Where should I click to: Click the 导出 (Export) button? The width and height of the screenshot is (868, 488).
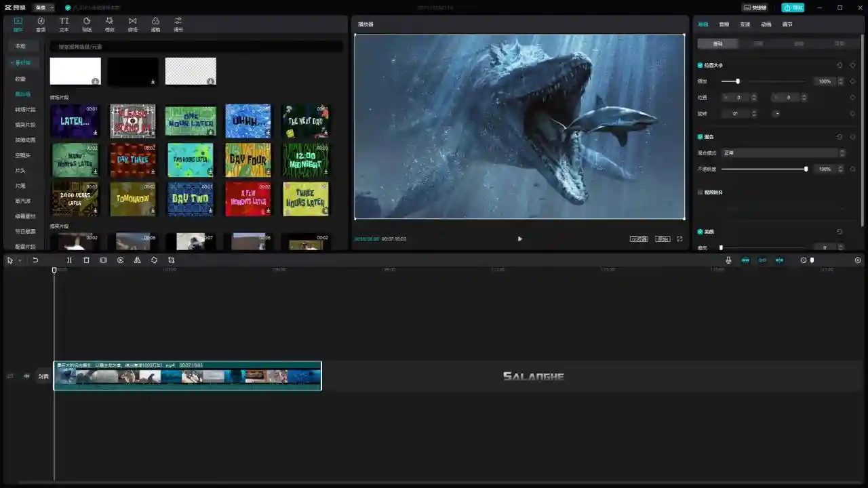793,7
